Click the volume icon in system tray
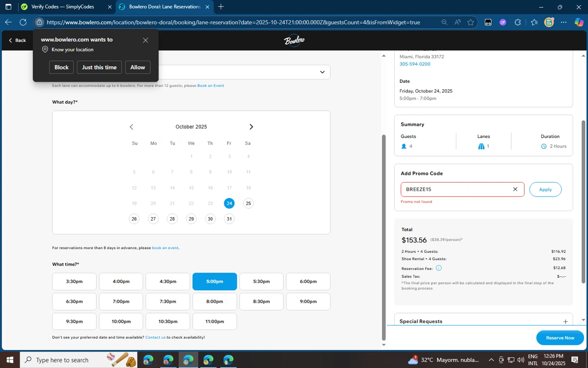 [x=521, y=360]
